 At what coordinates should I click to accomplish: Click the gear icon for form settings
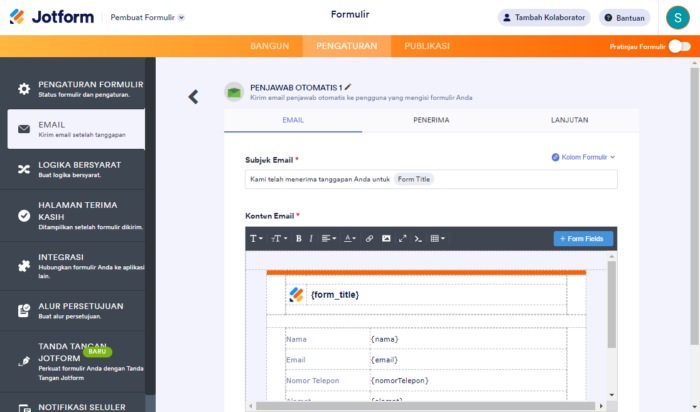coord(24,89)
